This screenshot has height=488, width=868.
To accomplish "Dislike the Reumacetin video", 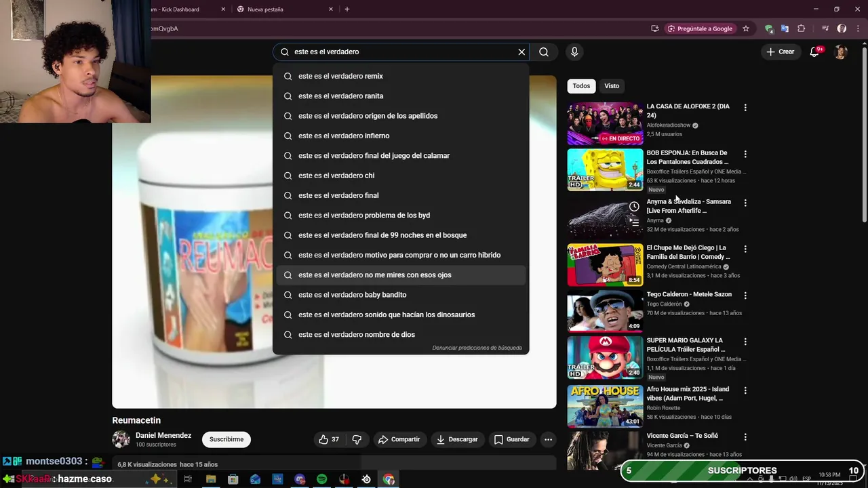I will 357,439.
